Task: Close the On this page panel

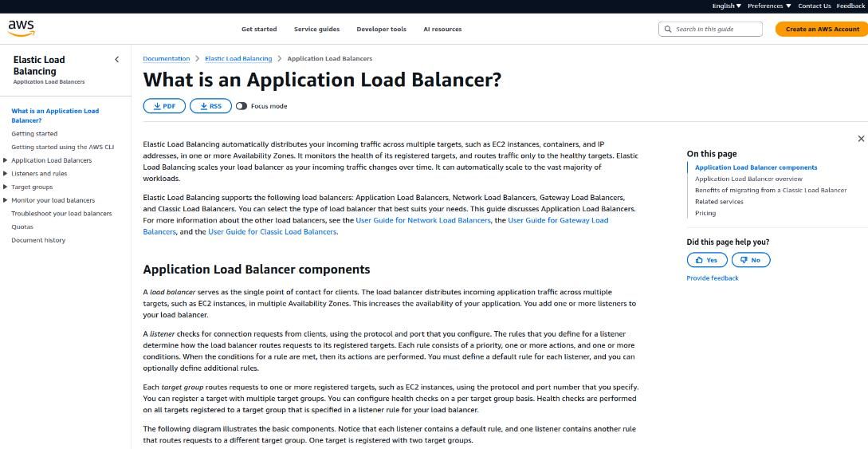Action: [x=861, y=139]
